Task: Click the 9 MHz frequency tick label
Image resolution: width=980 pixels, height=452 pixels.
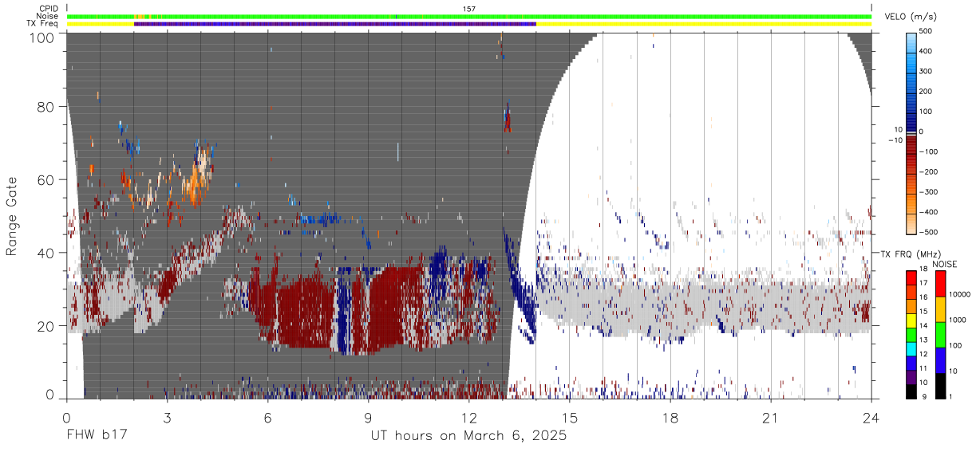Action: [925, 398]
